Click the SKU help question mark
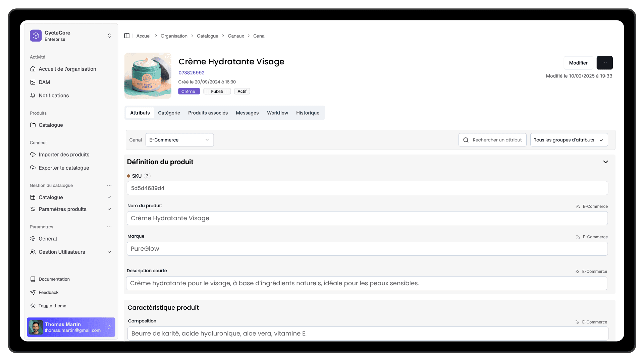The height and width of the screenshot is (362, 644). 147,176
